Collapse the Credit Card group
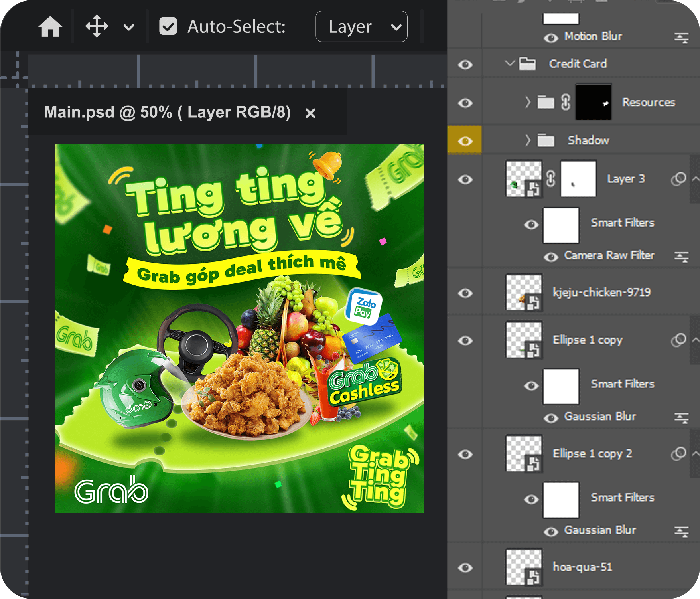This screenshot has width=700, height=599. [x=510, y=63]
